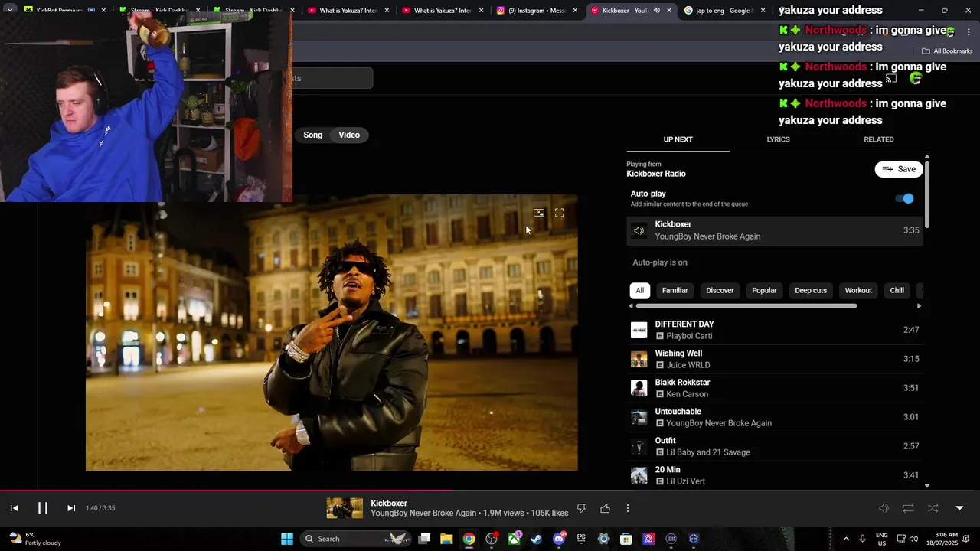The height and width of the screenshot is (551, 980).
Task: Turn off the Auto-play switch
Action: 905,198
